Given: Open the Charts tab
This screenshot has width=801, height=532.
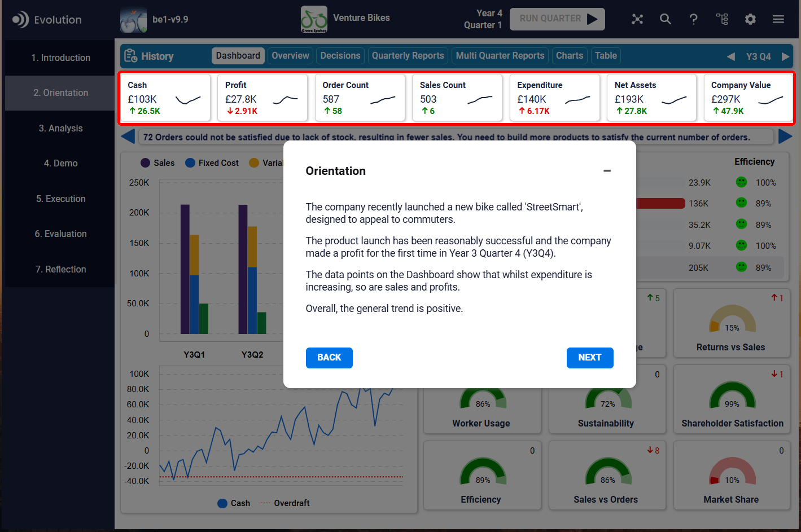Looking at the screenshot, I should click(x=569, y=56).
